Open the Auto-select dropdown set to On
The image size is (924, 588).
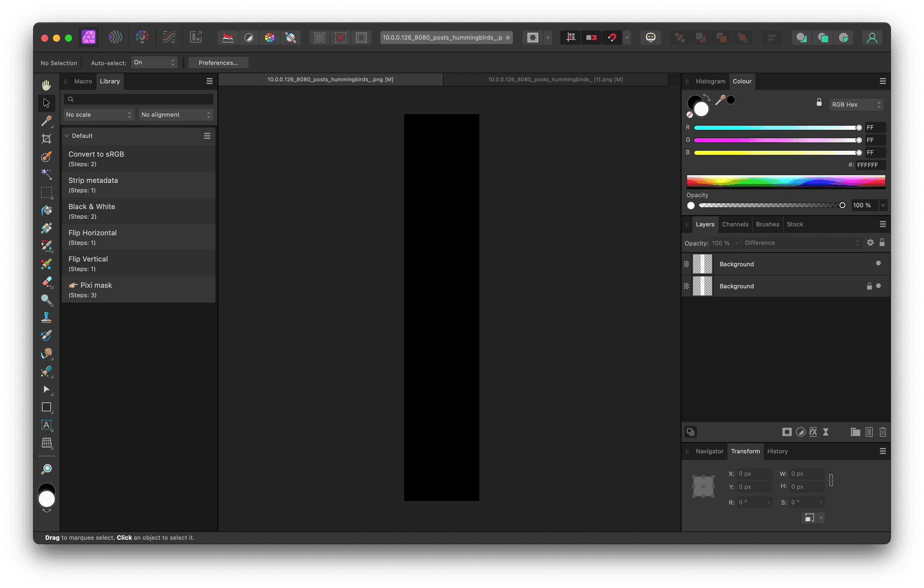click(154, 63)
